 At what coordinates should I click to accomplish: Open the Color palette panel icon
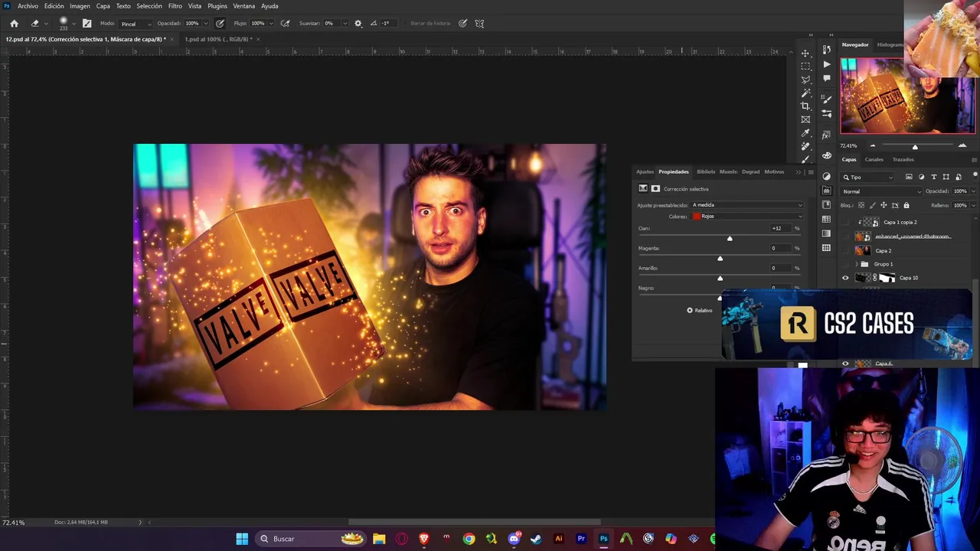click(x=826, y=155)
